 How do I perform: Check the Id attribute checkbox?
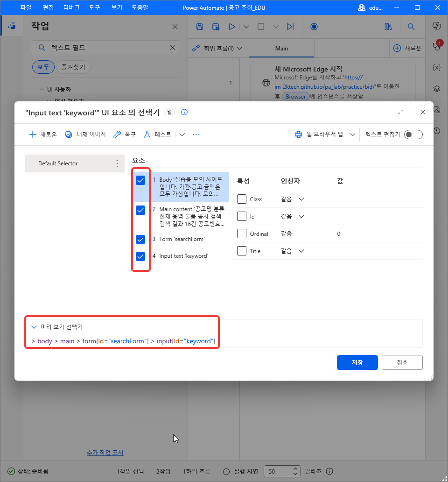tap(242, 216)
